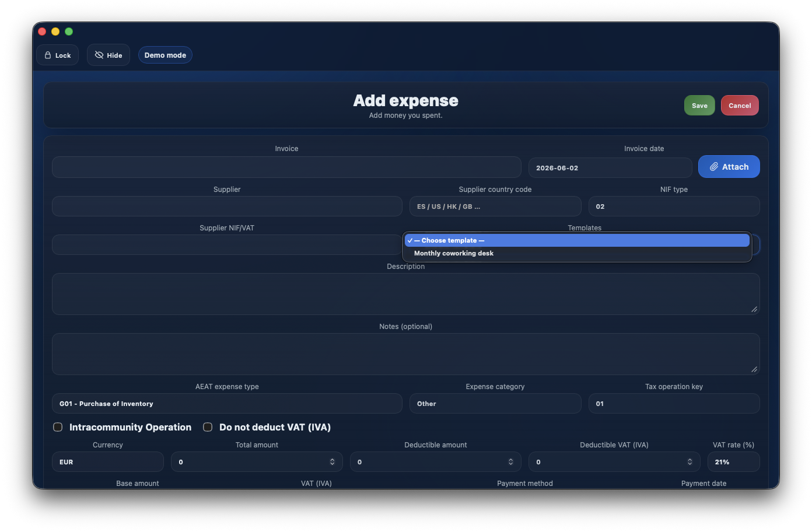Click the Total amount number field
812x532 pixels.
coord(257,462)
